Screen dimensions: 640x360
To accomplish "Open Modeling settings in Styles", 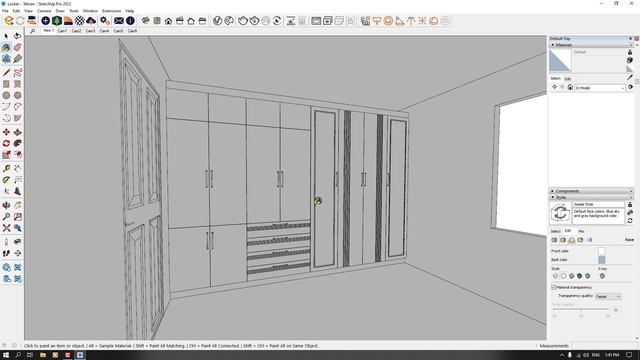I will pos(589,240).
